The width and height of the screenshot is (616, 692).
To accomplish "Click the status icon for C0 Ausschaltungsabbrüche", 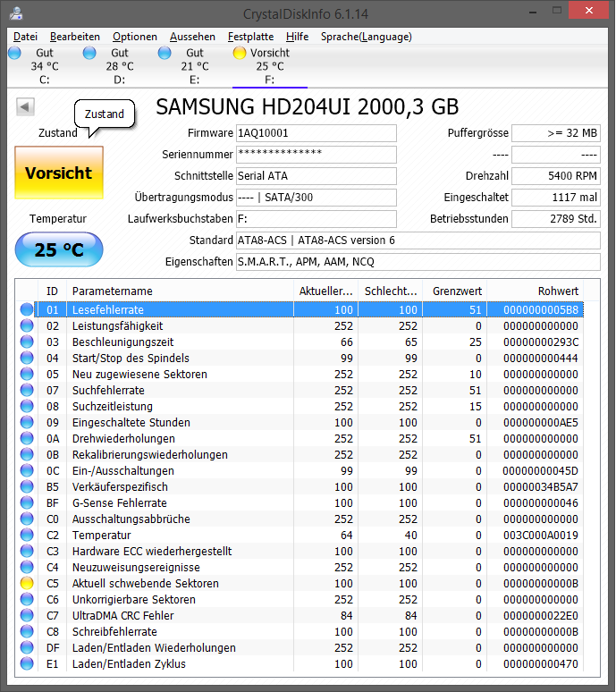I will pos(27,519).
